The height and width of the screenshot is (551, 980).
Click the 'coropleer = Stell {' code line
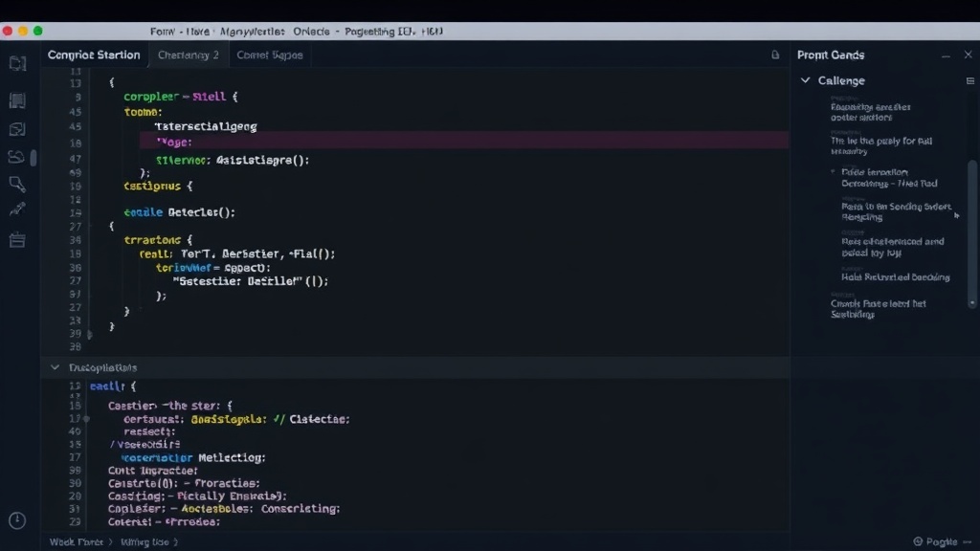point(180,97)
